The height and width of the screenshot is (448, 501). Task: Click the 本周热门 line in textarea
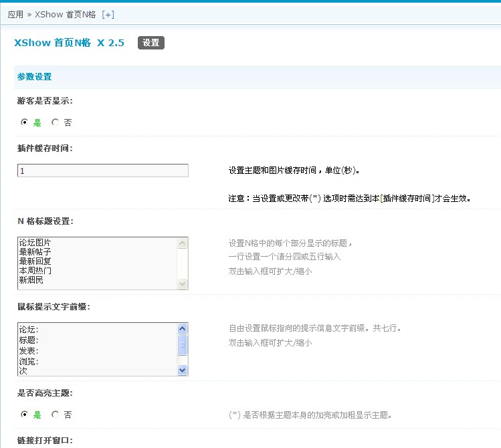[x=35, y=270]
